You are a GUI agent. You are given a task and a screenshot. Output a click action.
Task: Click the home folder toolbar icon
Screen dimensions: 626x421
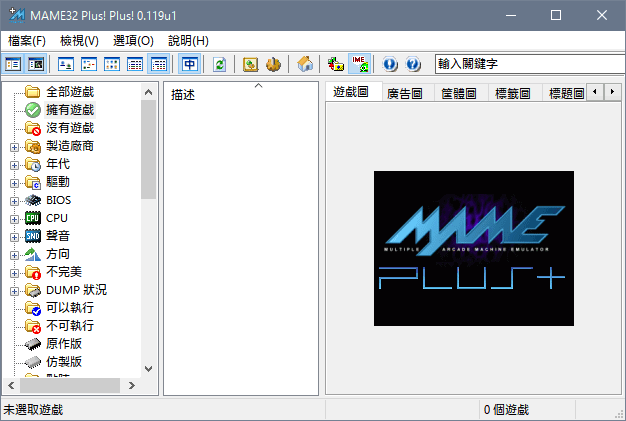(306, 64)
